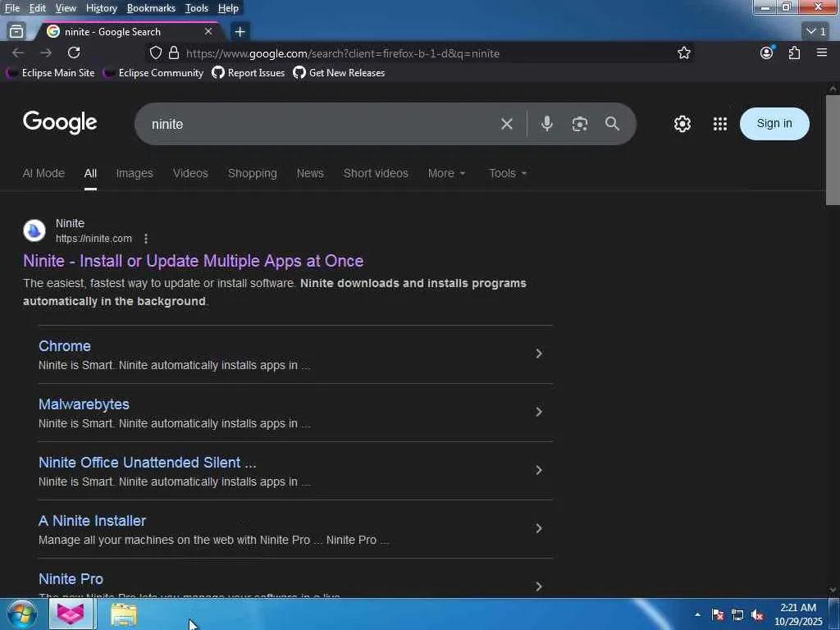Expand the Malwarebytes sitelink chevron
Screen dimensions: 840x630
539,412
